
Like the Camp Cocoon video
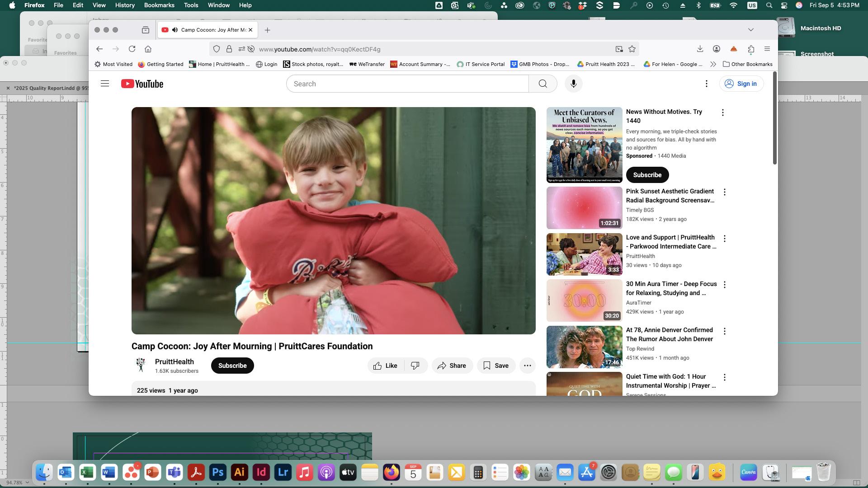pyautogui.click(x=385, y=366)
